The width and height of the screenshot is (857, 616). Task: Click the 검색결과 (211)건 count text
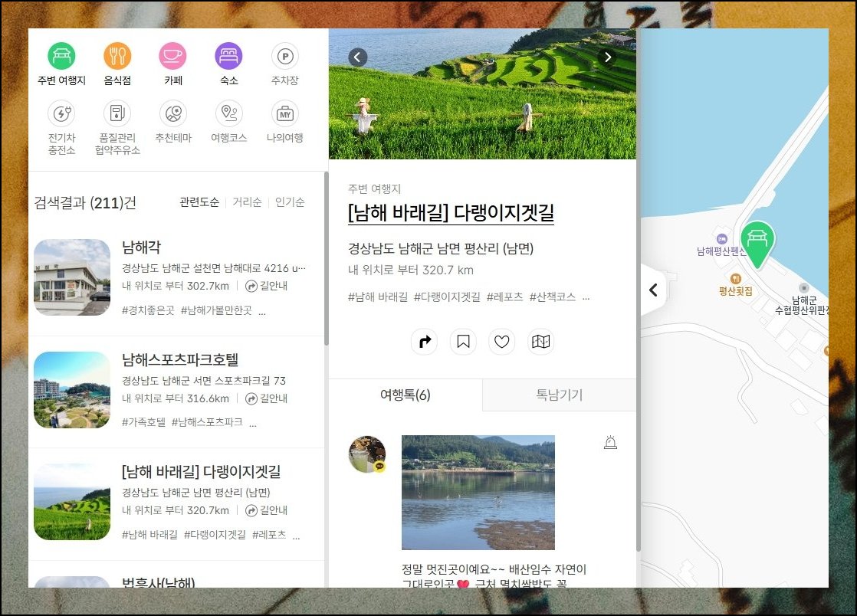tap(85, 203)
